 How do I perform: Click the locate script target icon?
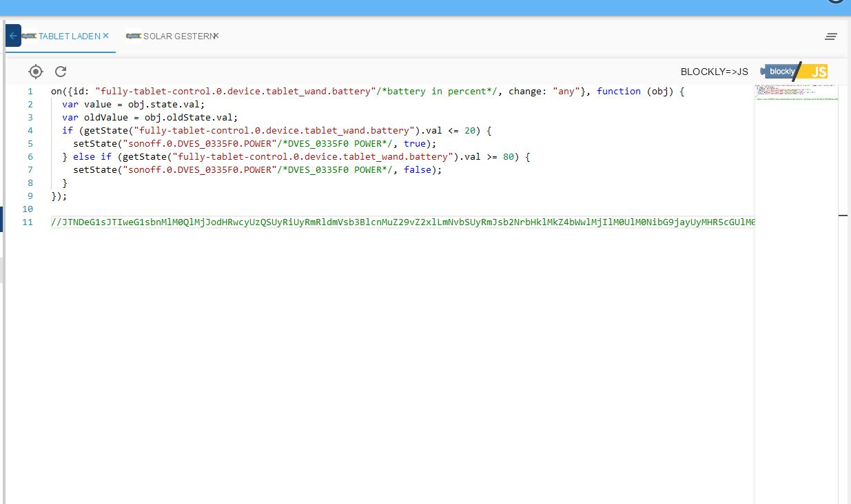click(x=36, y=72)
